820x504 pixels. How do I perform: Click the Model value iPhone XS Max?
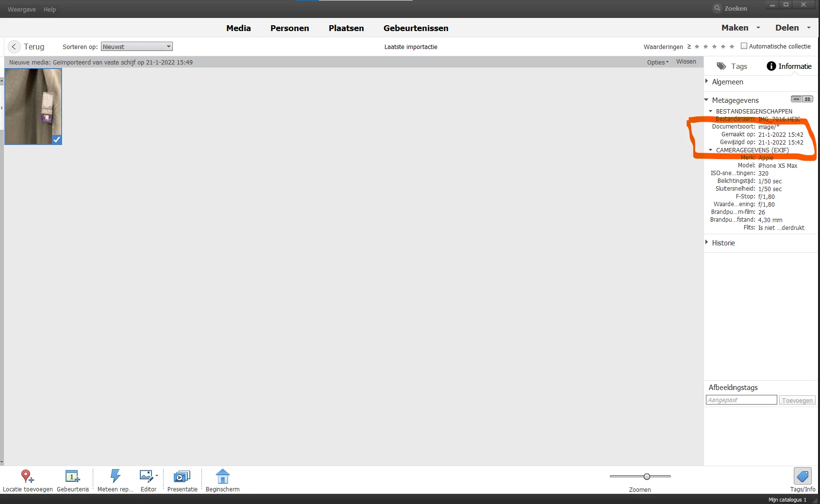[778, 165]
